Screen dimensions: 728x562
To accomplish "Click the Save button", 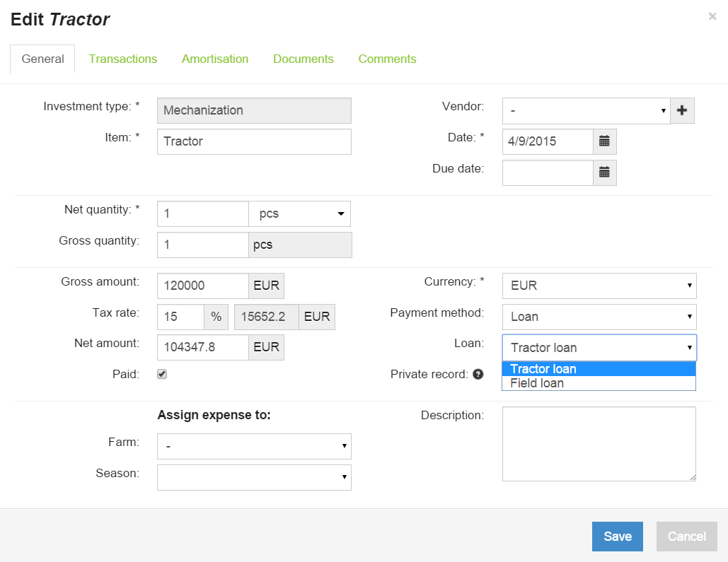I will (617, 536).
